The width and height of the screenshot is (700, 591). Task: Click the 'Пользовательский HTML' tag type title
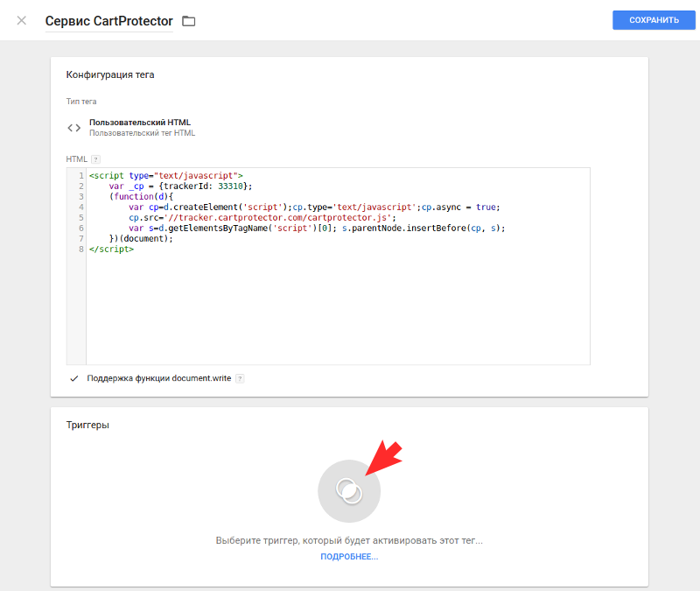coord(140,123)
